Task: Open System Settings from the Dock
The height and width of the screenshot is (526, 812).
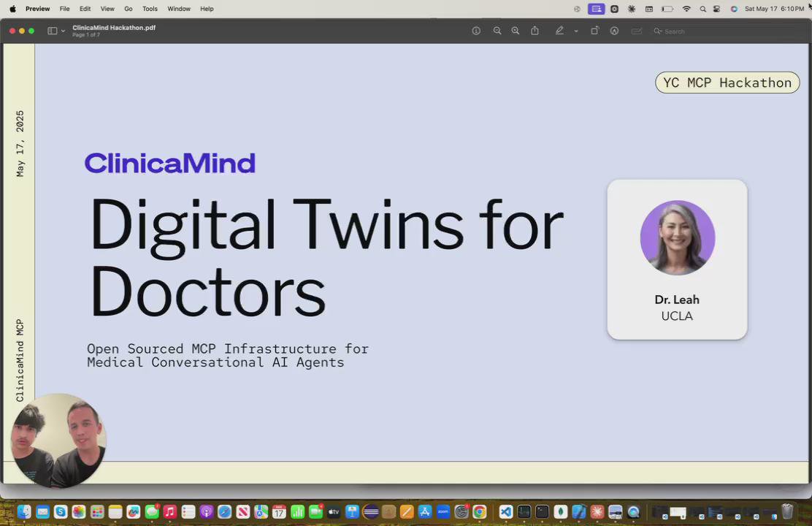Action: tap(461, 512)
